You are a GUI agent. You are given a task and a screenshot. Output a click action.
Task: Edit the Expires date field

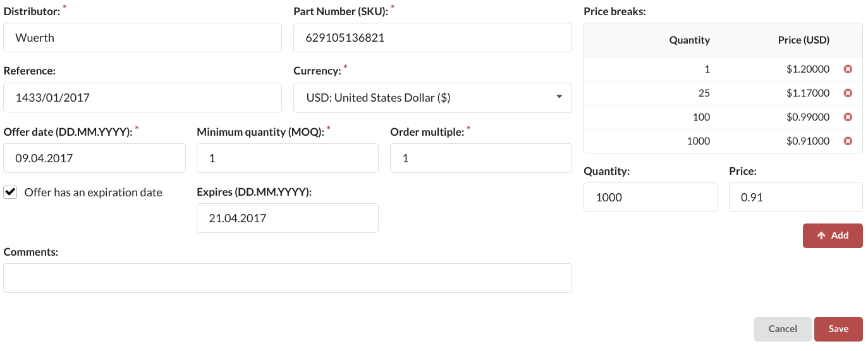coord(288,218)
